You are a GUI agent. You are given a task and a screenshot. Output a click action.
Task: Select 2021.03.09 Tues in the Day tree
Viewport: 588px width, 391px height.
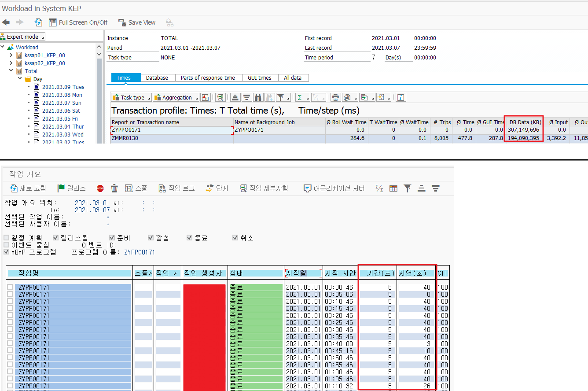click(63, 87)
